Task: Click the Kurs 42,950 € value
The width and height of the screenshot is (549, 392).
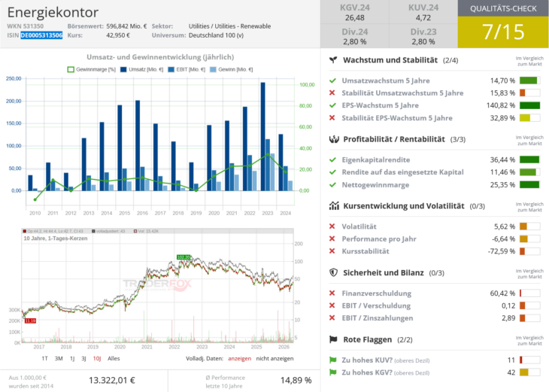Action: point(118,35)
